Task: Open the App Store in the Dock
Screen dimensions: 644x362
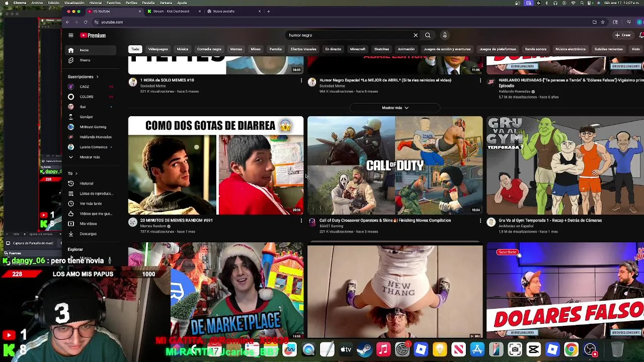Action: click(x=477, y=349)
